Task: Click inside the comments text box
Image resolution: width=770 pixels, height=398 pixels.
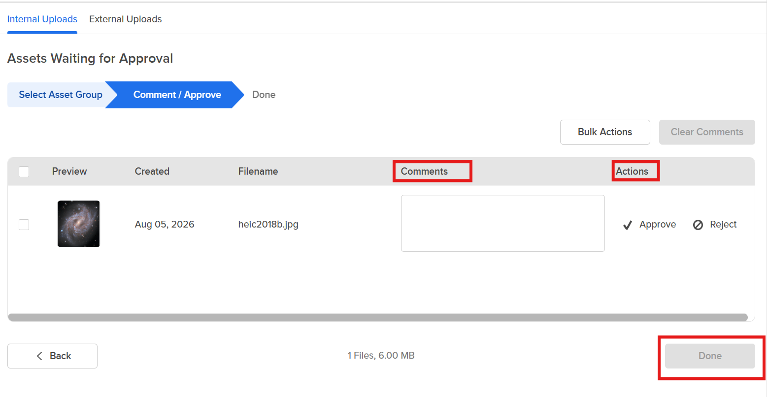Action: coord(503,224)
